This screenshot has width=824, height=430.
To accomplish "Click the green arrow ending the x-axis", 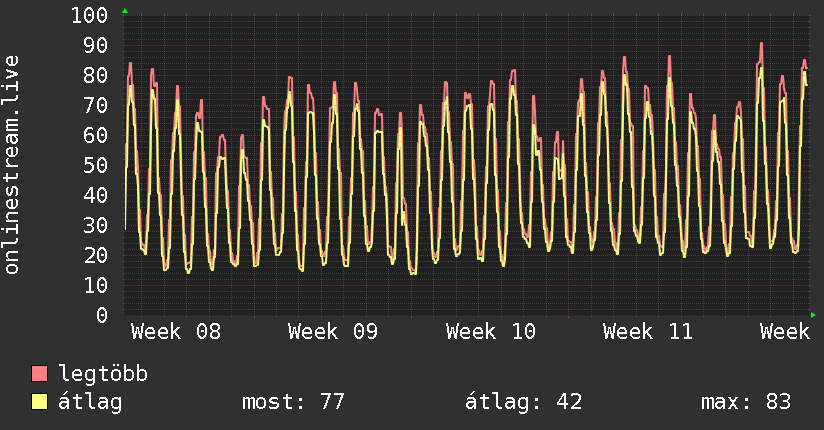I will [813, 315].
